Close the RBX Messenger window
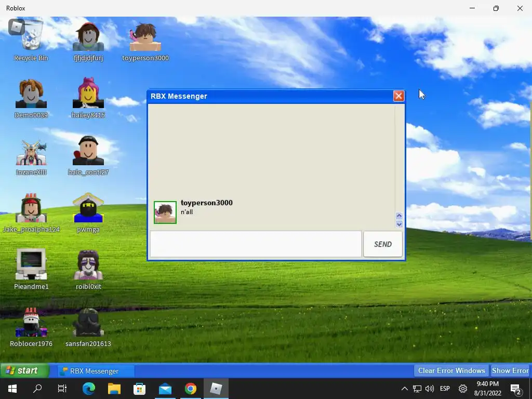 [x=398, y=96]
